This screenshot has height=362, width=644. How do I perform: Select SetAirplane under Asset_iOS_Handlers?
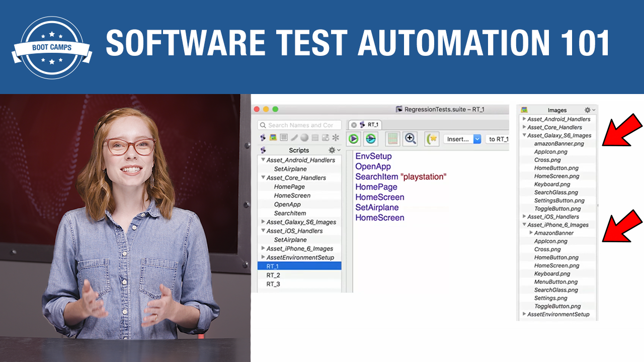[290, 240]
